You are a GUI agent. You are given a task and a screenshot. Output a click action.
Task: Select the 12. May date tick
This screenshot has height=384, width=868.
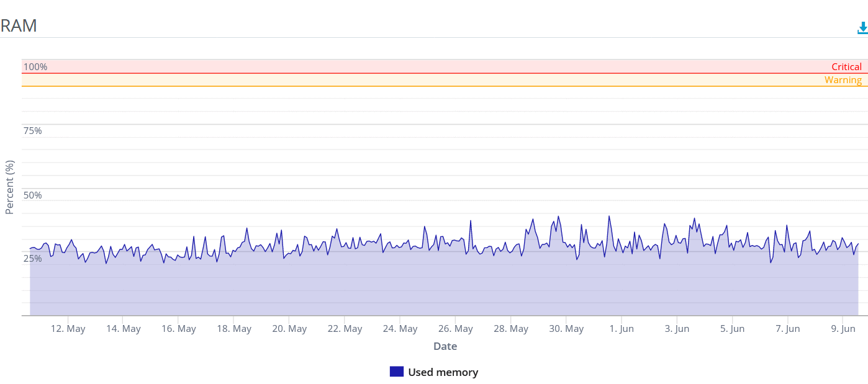coord(68,329)
